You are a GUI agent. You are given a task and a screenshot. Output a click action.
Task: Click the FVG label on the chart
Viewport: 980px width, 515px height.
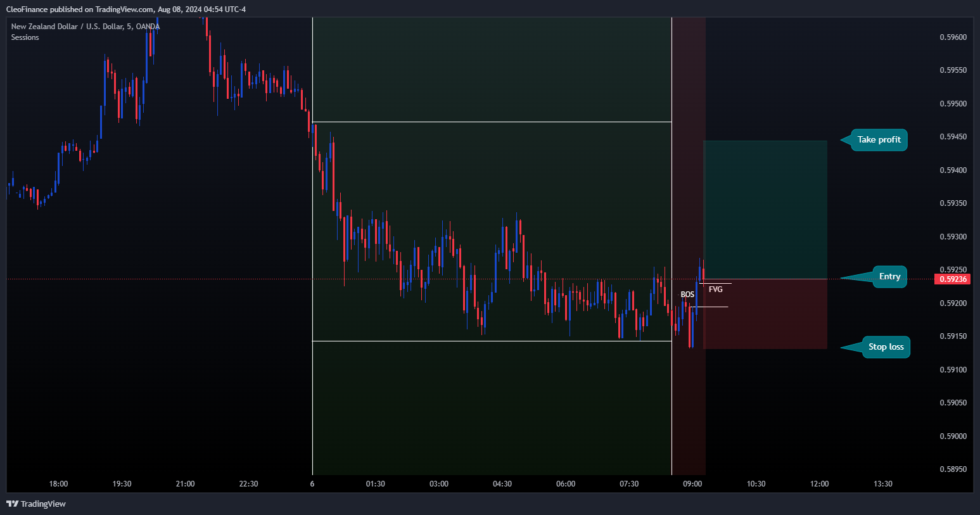click(x=716, y=289)
